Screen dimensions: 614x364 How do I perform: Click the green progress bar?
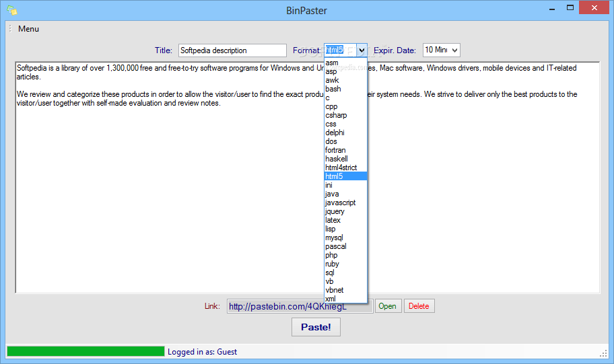click(x=86, y=351)
